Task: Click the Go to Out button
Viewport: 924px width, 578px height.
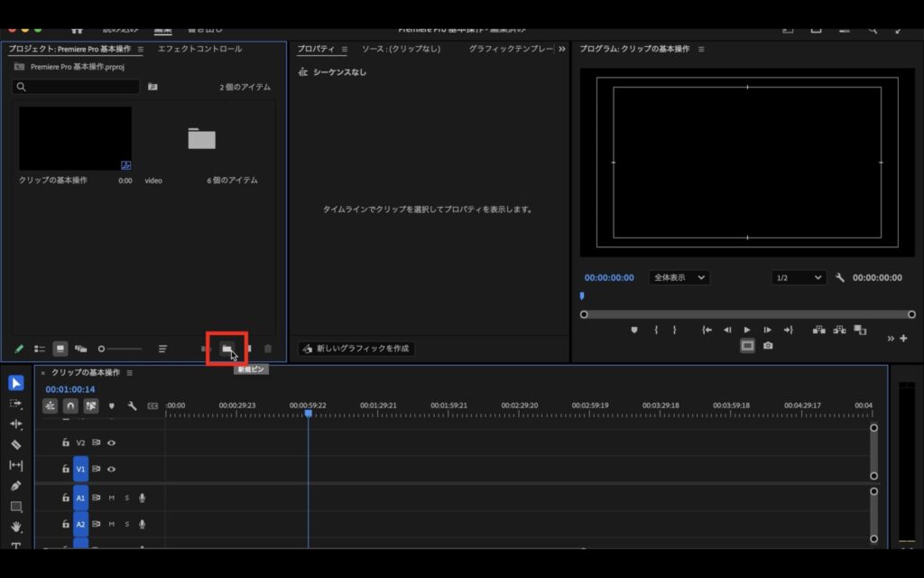Action: [x=788, y=330]
